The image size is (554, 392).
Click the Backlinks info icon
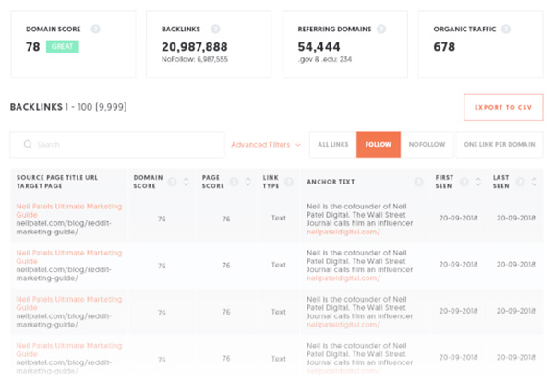click(215, 30)
